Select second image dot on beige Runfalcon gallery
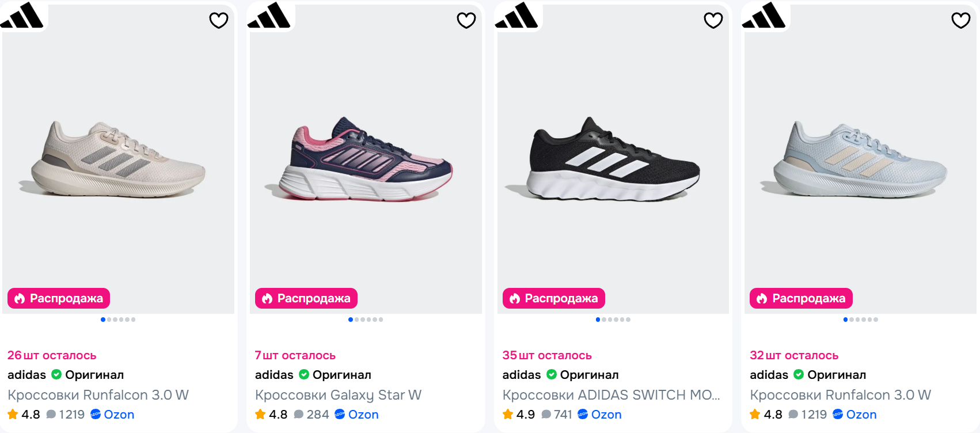Viewport: 980px width, 433px height. pos(109,320)
